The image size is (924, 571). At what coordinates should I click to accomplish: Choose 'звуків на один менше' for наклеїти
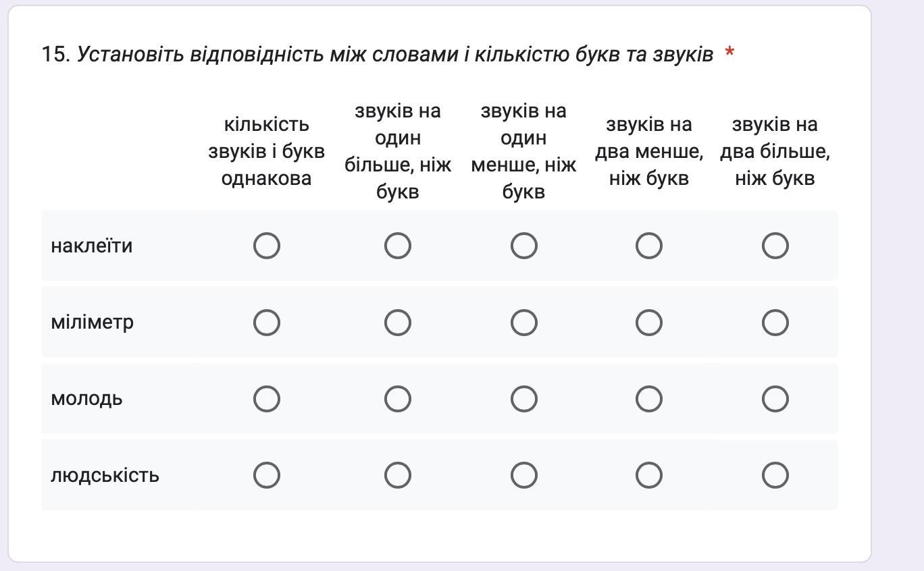[523, 246]
